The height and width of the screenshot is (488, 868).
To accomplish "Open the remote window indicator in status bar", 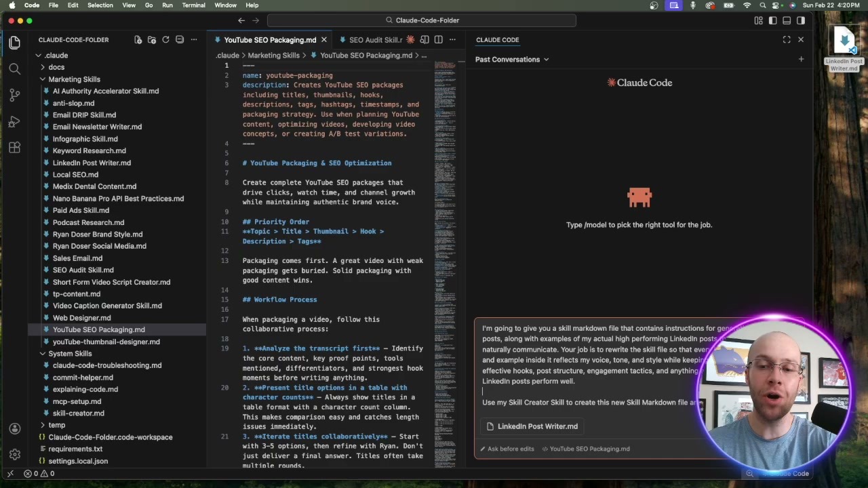I will 10,474.
